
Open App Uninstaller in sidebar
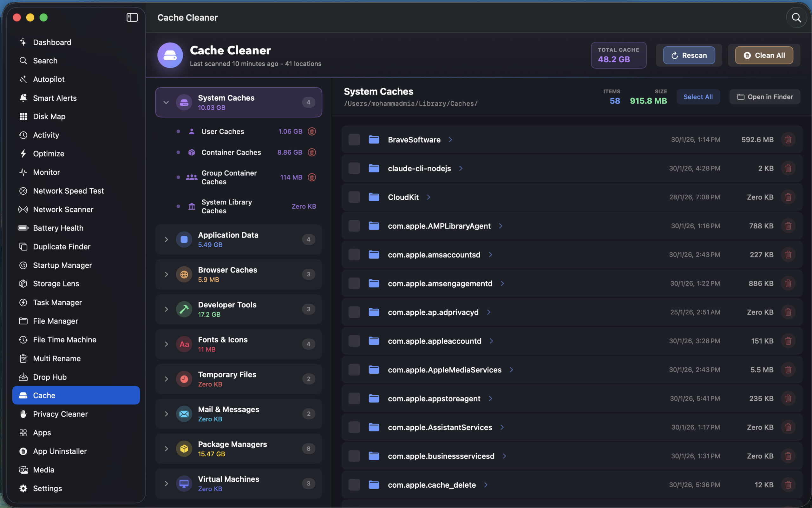[x=76, y=451]
